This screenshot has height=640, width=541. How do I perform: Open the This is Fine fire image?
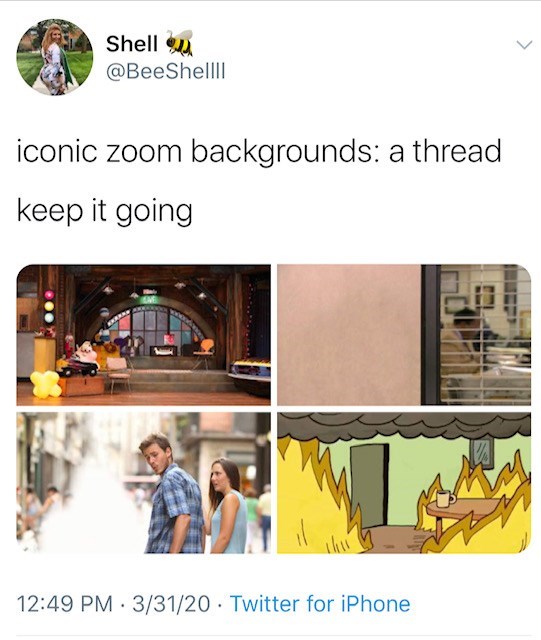click(x=404, y=483)
